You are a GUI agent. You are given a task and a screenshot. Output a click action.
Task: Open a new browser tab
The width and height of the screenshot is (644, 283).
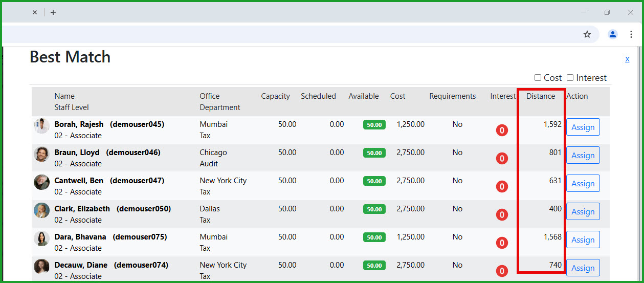(x=53, y=12)
